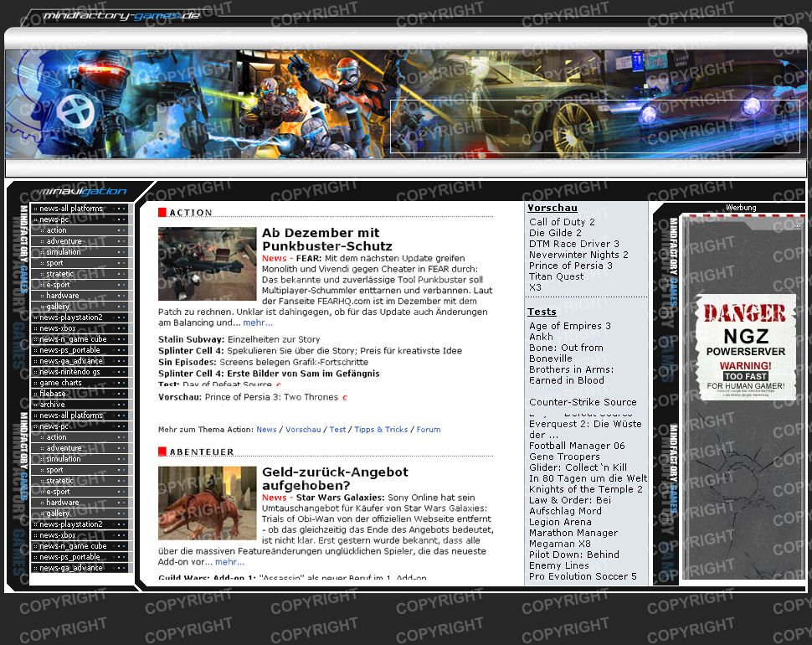This screenshot has width=812, height=645.
Task: Click the headline Ab Dezember mit Punkbuster-Schutz
Action: 326,240
